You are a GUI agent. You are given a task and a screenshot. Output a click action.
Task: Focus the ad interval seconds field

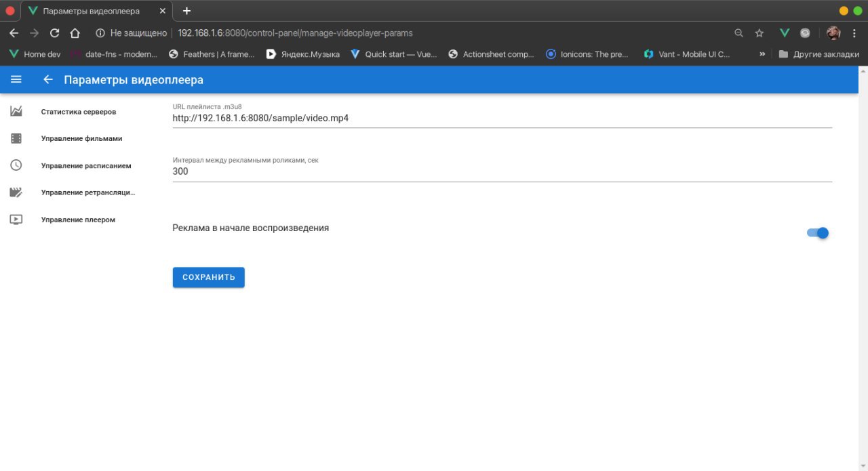pos(502,172)
